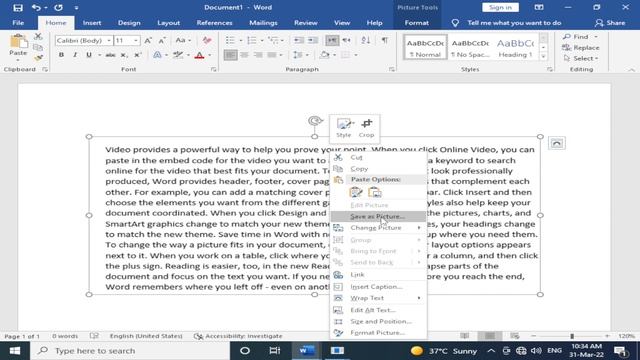Open Ribbon Display Options icon
This screenshot has height=360, width=640.
(539, 7)
